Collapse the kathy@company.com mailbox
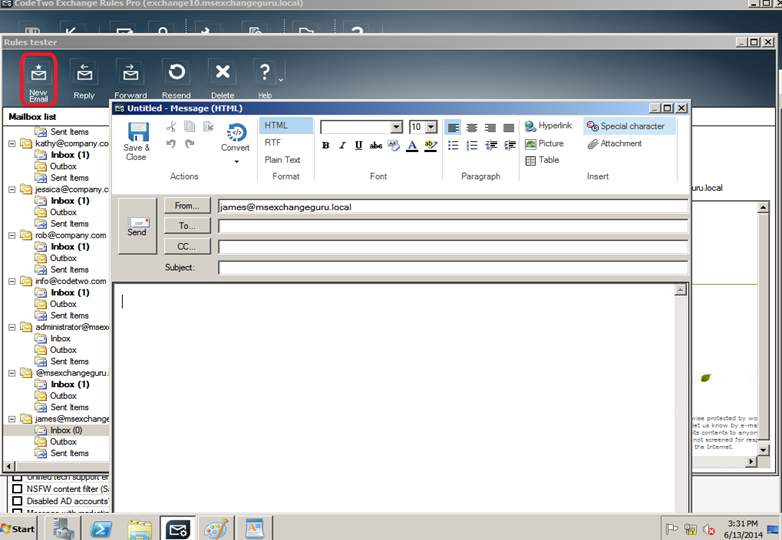The width and height of the screenshot is (782, 540). (12, 144)
